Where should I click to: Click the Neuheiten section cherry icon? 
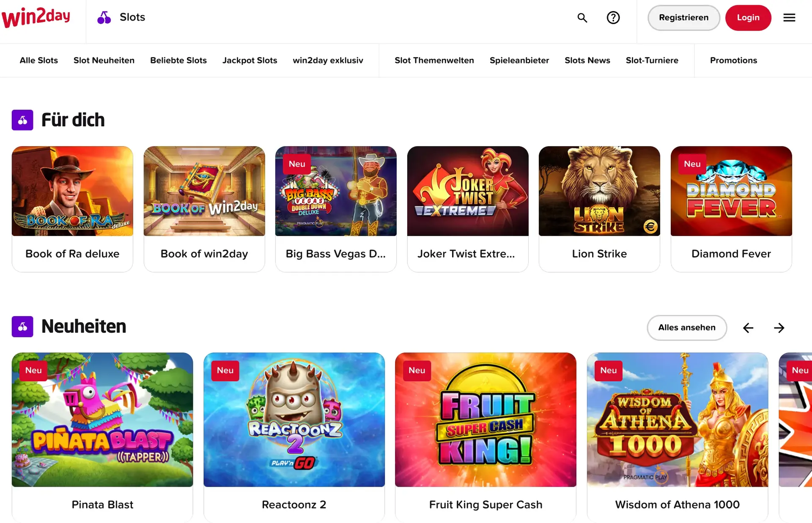pyautogui.click(x=22, y=326)
